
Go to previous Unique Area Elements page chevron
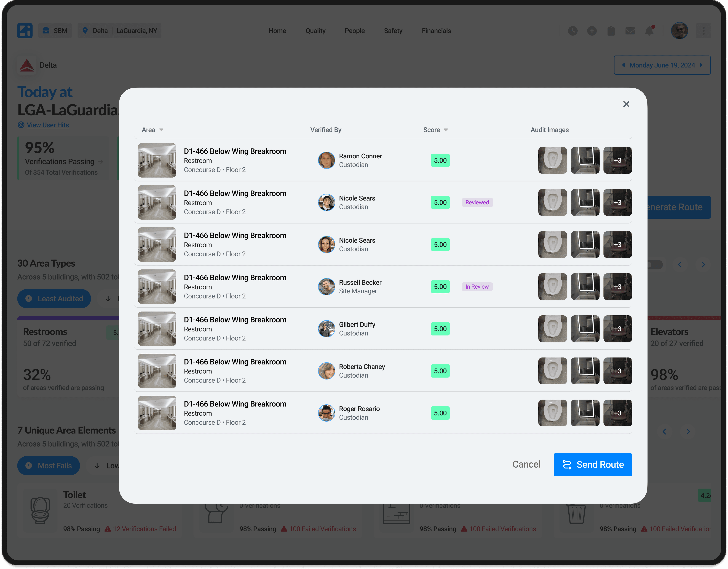(664, 431)
